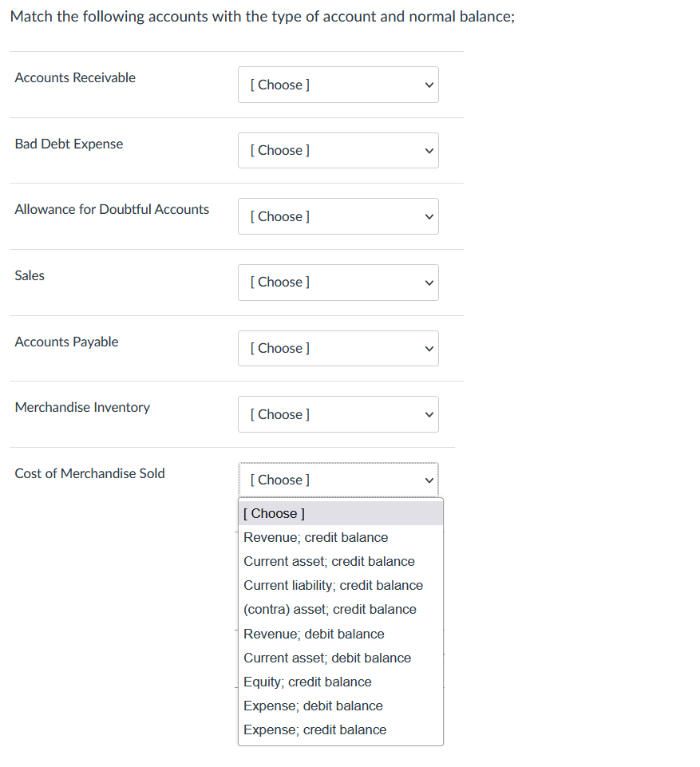Click the highlighted '[ Choose ]' list entry
Viewport: 700px width, 767px height.
coord(274,513)
